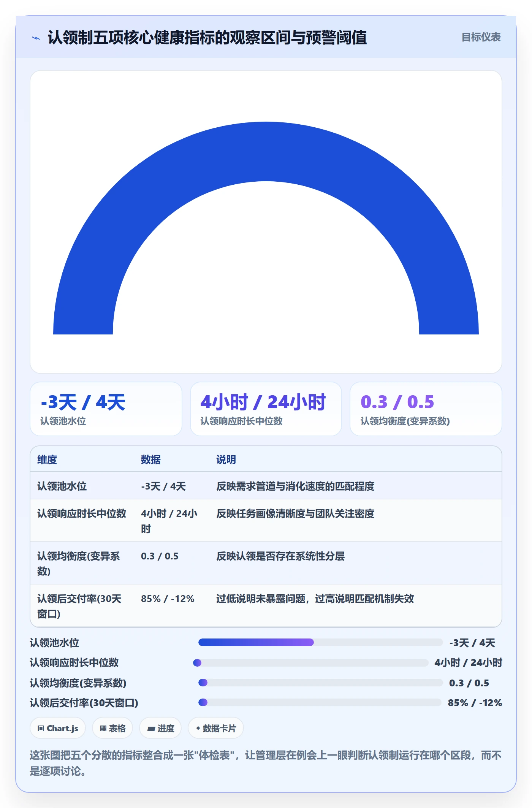This screenshot has height=808, width=532.
Task: Click the 认领均衡度(变异系数) progress bar
Action: pyautogui.click(x=320, y=683)
